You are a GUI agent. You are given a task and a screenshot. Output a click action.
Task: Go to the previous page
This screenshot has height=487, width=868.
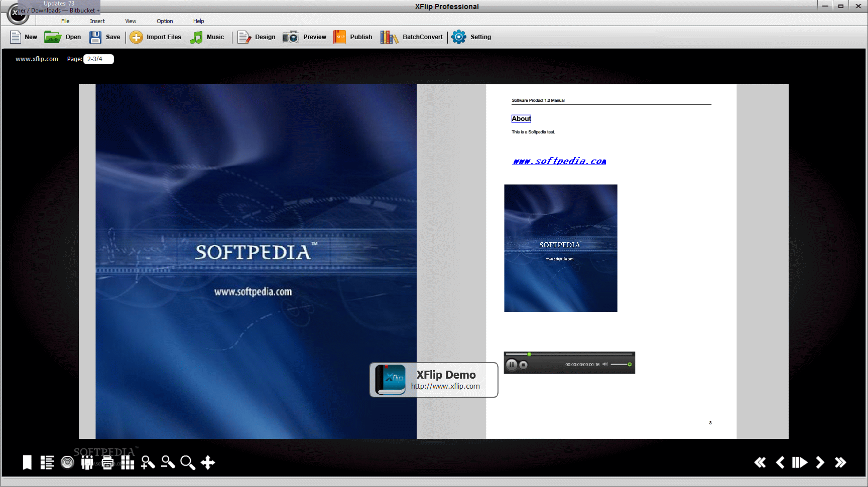[780, 462]
